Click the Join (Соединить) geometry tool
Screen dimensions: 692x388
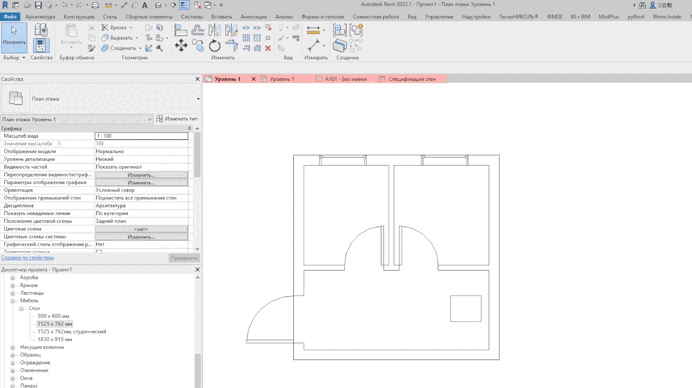120,48
